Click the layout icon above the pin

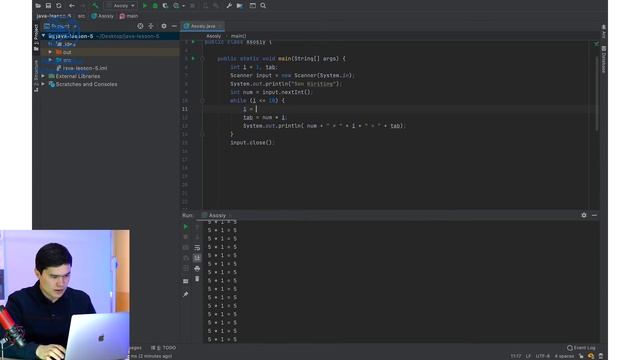tap(186, 281)
